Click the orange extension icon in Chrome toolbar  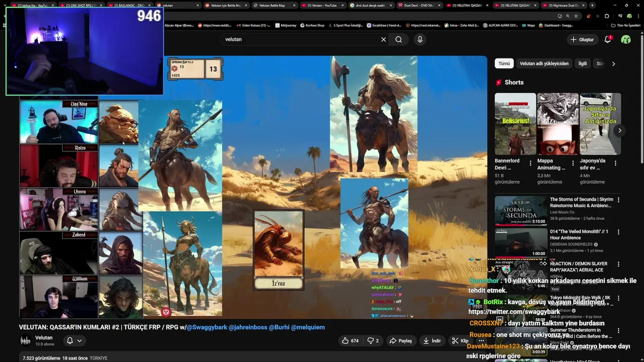tap(589, 16)
